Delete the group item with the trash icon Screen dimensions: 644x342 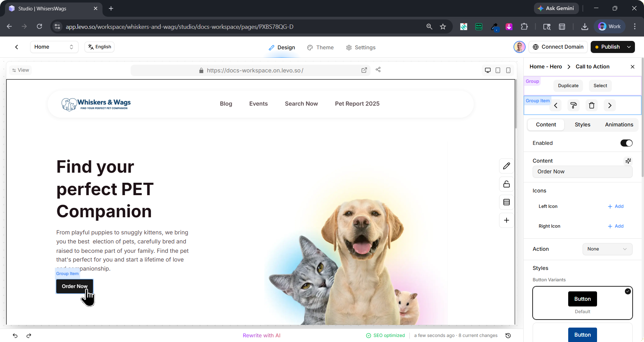coord(592,105)
